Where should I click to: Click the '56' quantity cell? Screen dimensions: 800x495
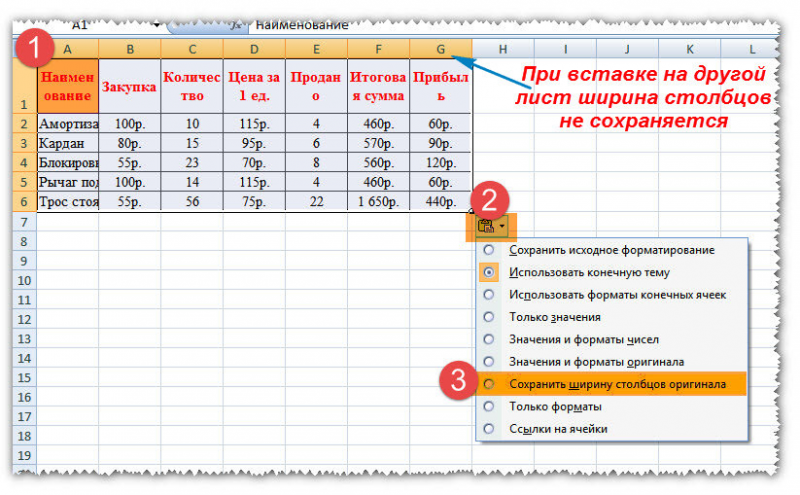point(192,202)
